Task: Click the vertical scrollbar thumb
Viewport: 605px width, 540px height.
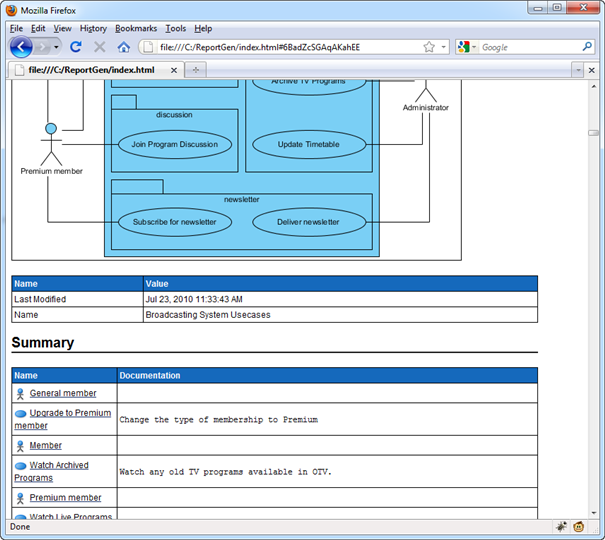Action: click(x=593, y=133)
